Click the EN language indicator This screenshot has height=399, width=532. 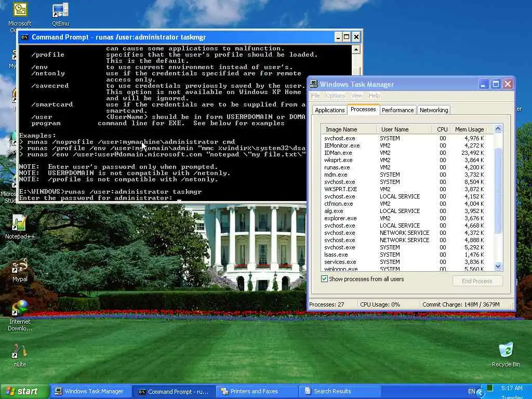click(472, 391)
